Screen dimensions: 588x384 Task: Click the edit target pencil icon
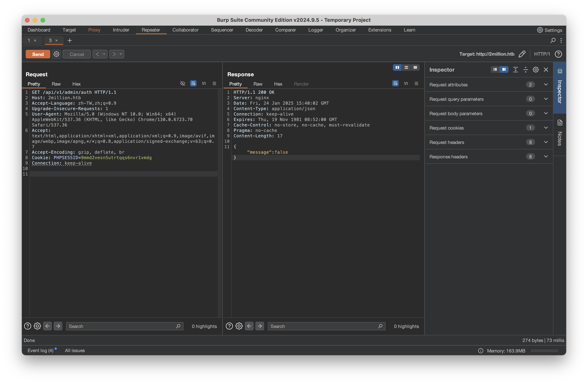(x=522, y=54)
